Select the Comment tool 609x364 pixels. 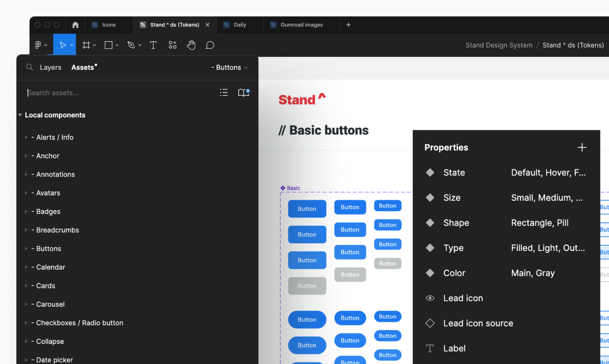[x=210, y=45]
